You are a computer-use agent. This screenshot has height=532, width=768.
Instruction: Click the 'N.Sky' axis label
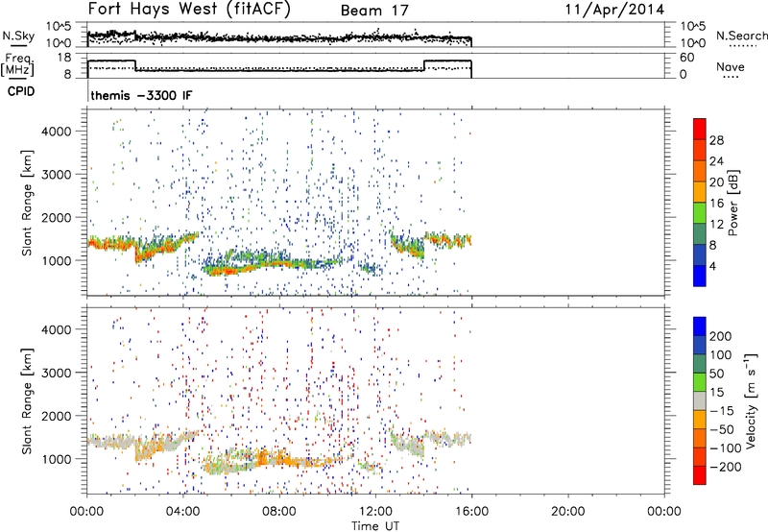point(18,36)
